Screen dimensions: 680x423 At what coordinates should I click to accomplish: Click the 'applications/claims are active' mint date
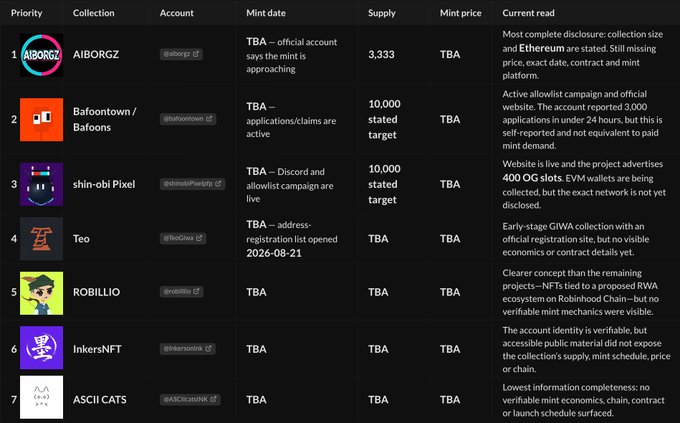click(291, 120)
